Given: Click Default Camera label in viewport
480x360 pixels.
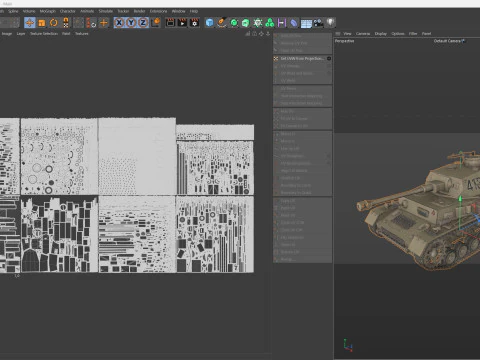Looking at the screenshot, I should pos(447,41).
